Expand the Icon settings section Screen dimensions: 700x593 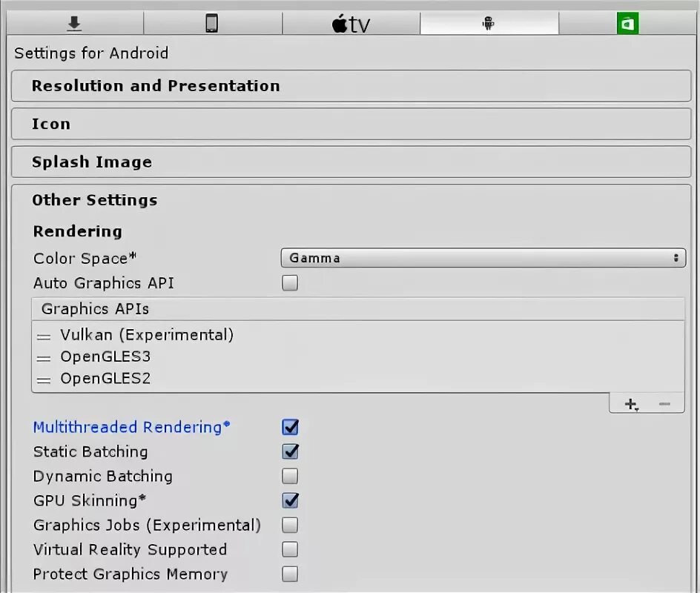(351, 124)
